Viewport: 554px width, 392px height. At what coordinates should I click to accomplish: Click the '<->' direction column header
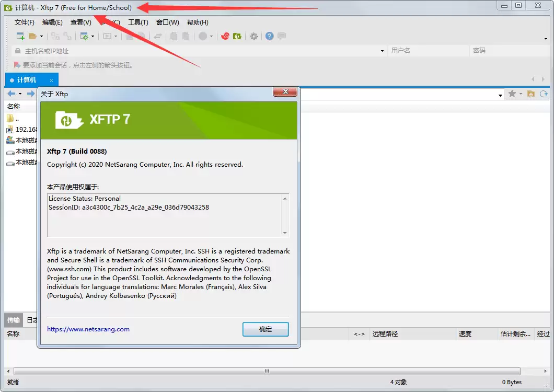pos(359,333)
